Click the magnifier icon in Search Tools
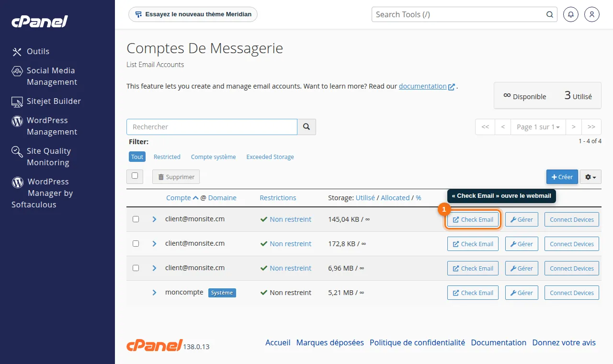 click(x=550, y=14)
